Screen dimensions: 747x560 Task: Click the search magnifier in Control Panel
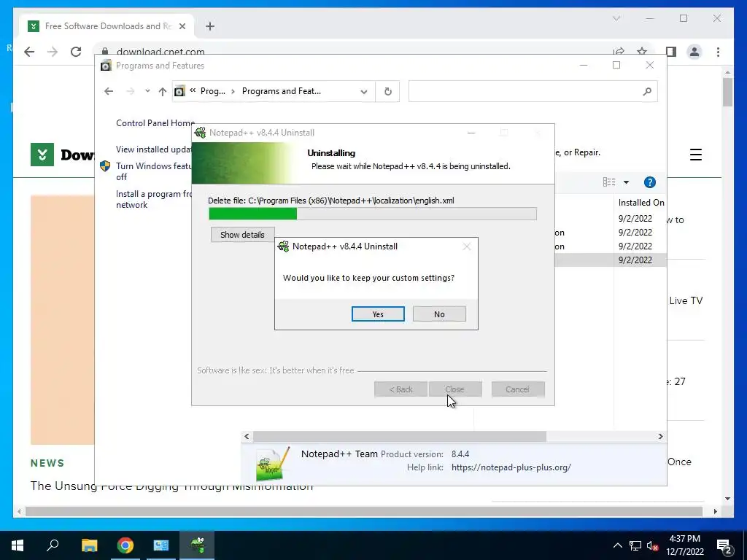[x=647, y=91]
